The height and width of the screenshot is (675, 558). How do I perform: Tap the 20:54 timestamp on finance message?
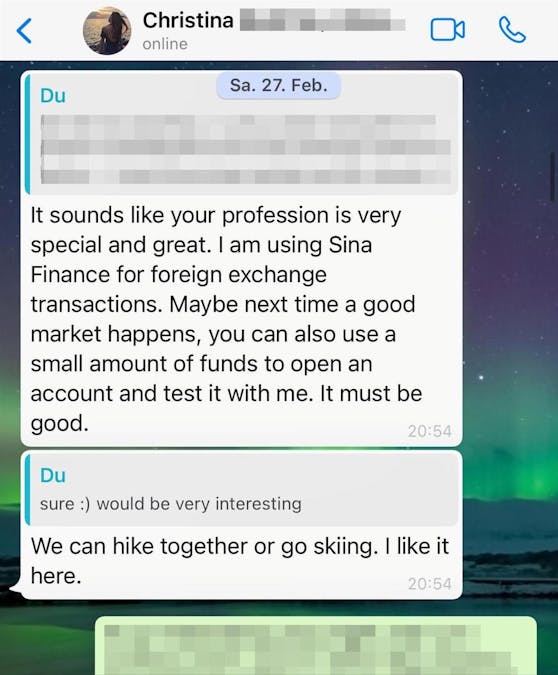click(430, 431)
